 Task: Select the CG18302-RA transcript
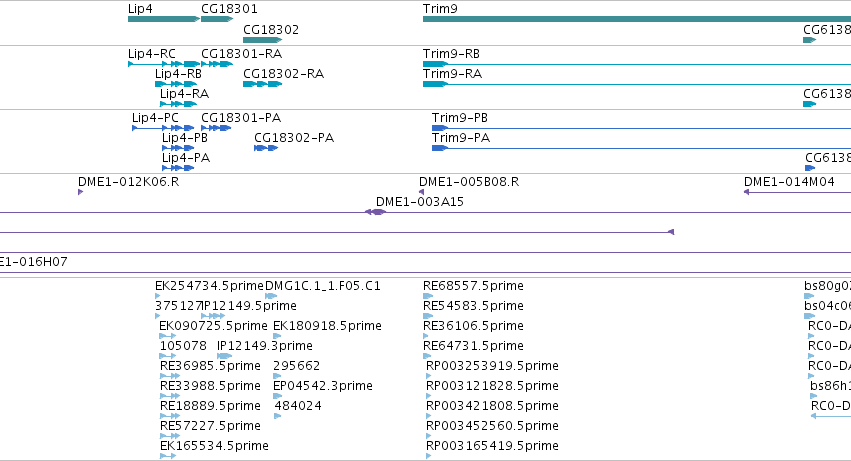(263, 84)
